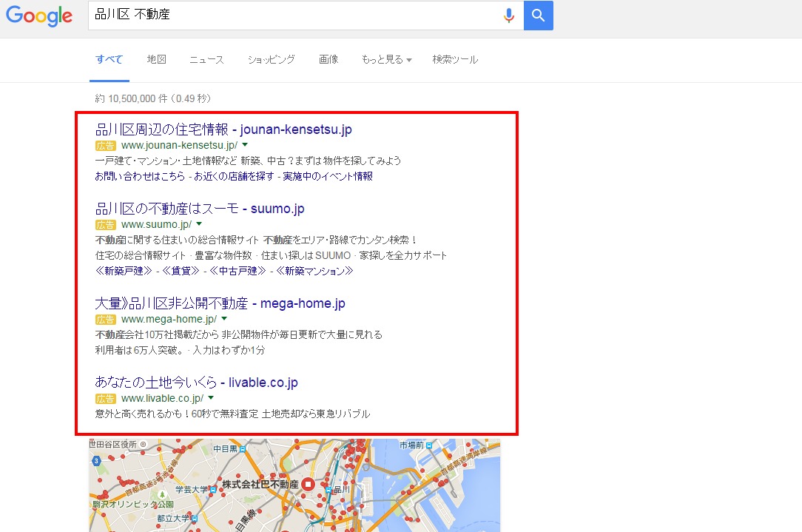Expand arrow next to www.jounan-kensetsu.jp/

pos(245,145)
